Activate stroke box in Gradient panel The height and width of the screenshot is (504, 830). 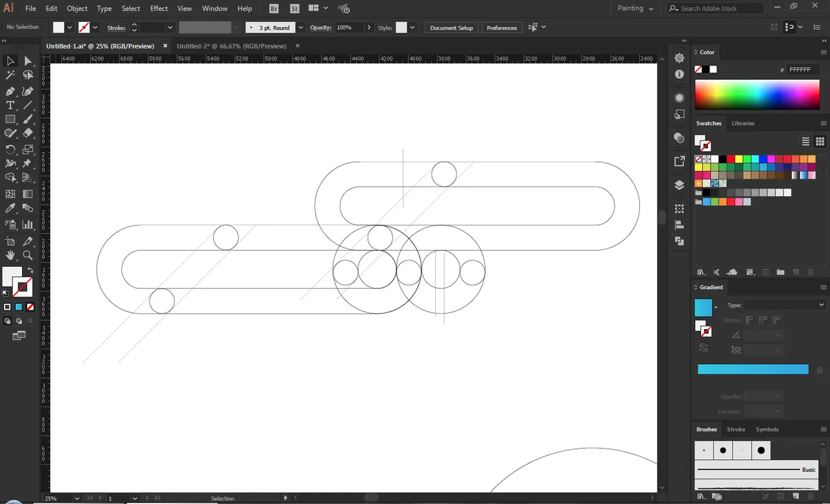[x=705, y=331]
